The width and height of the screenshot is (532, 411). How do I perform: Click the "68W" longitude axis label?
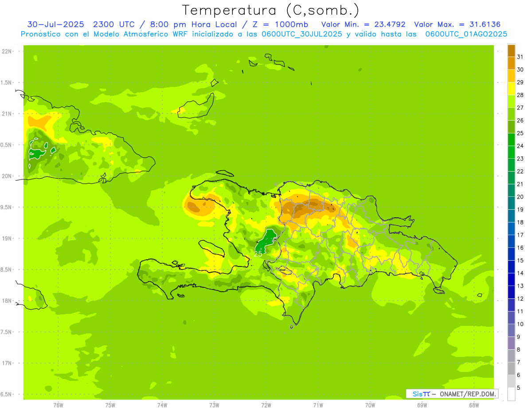click(474, 405)
